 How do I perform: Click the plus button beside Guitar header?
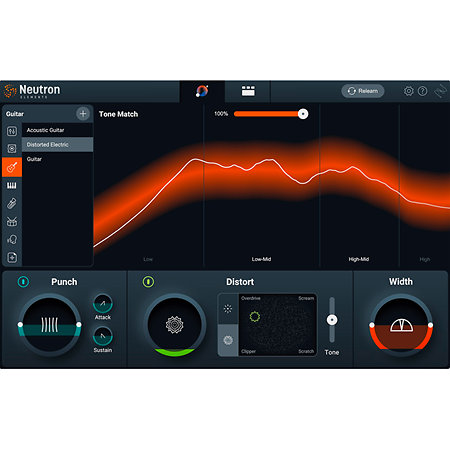coord(83,114)
